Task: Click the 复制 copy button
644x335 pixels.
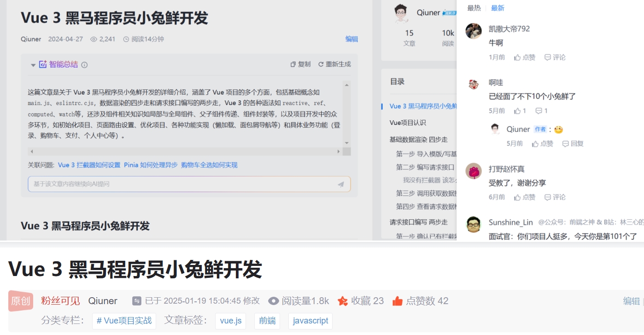Action: (x=300, y=65)
